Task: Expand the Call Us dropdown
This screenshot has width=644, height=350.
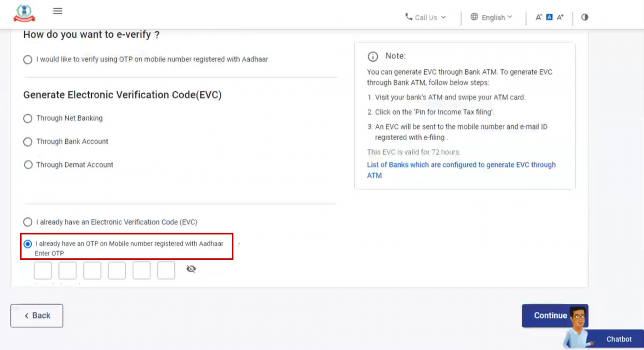Action: point(442,17)
